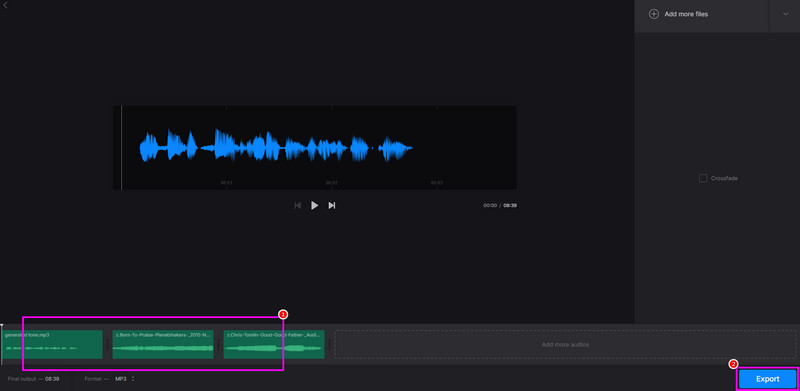Go back with the top-left arrow

coord(5,5)
